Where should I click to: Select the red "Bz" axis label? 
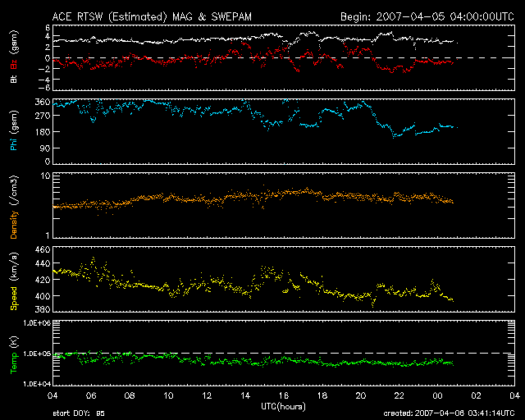[x=14, y=64]
